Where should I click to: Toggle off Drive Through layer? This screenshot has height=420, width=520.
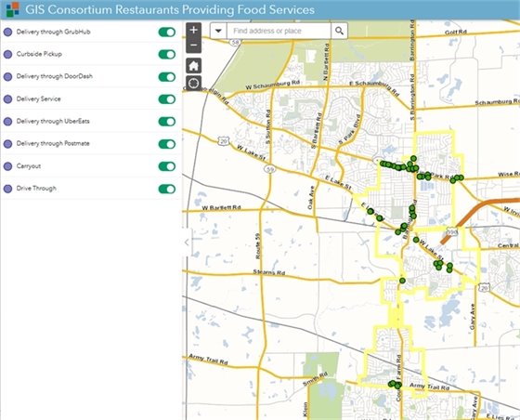click(x=167, y=189)
